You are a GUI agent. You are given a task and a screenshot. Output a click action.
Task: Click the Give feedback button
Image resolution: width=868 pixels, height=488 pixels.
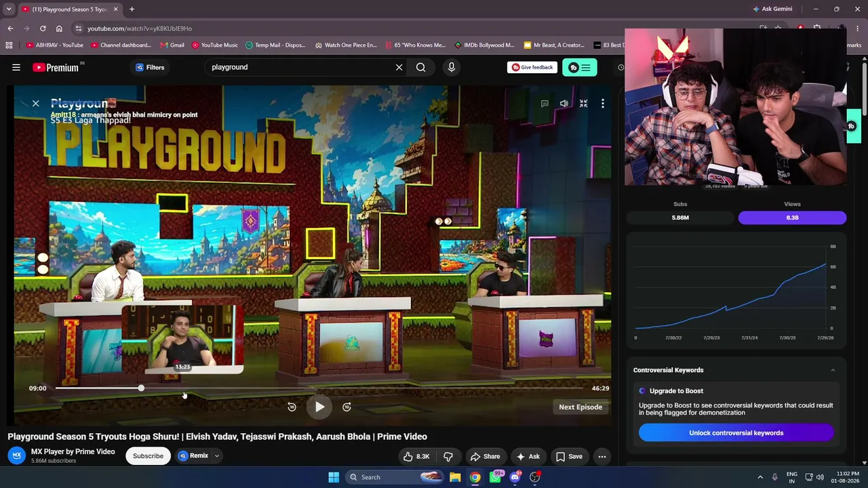[x=532, y=67]
